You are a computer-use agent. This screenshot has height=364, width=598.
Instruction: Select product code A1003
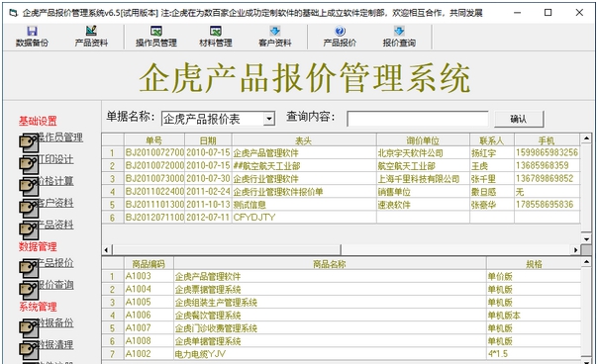tap(149, 276)
